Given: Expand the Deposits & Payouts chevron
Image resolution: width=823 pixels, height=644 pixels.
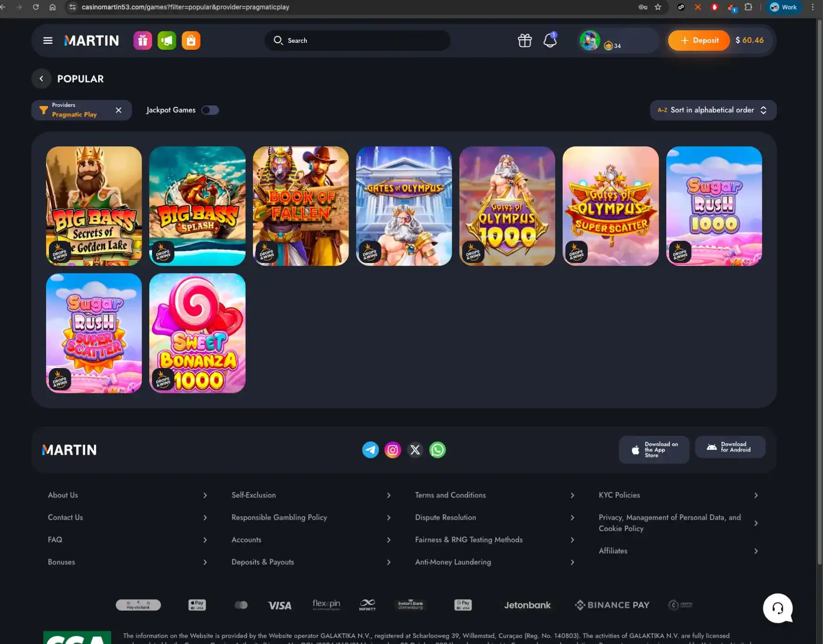Looking at the screenshot, I should tap(388, 562).
